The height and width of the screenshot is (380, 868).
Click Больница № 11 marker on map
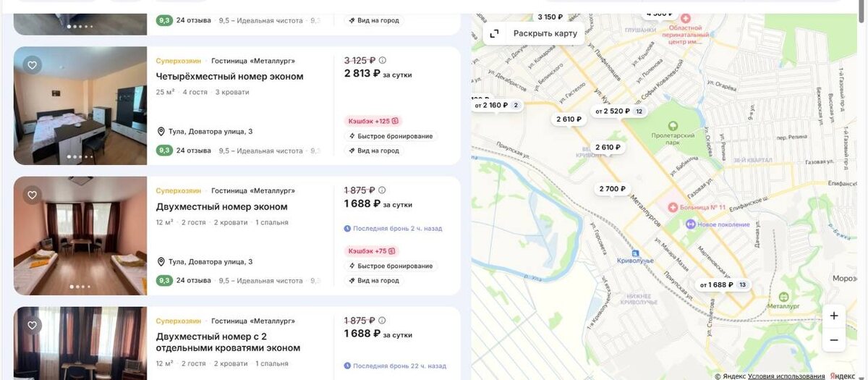coord(673,208)
